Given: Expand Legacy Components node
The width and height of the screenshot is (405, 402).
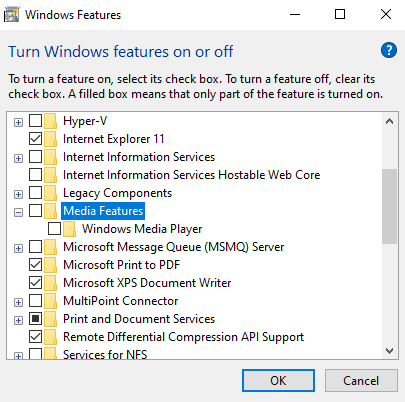Looking at the screenshot, I should coord(19,194).
